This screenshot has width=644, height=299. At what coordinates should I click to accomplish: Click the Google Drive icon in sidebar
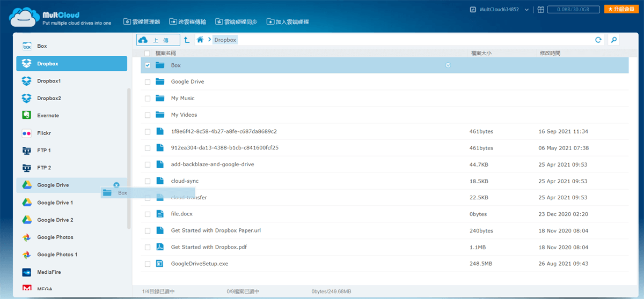tap(26, 185)
